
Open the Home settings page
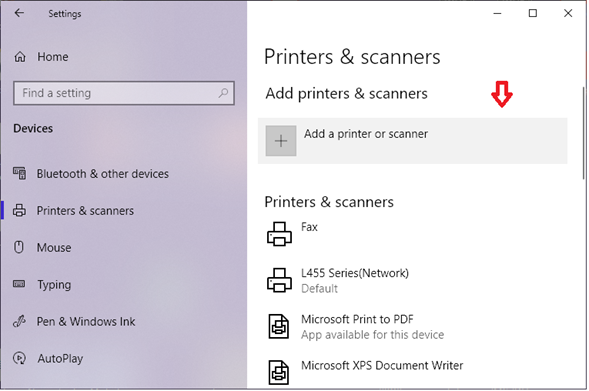(53, 57)
